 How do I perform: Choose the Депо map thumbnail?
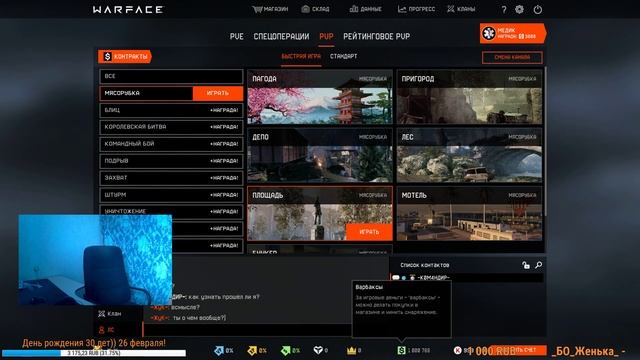(320, 156)
